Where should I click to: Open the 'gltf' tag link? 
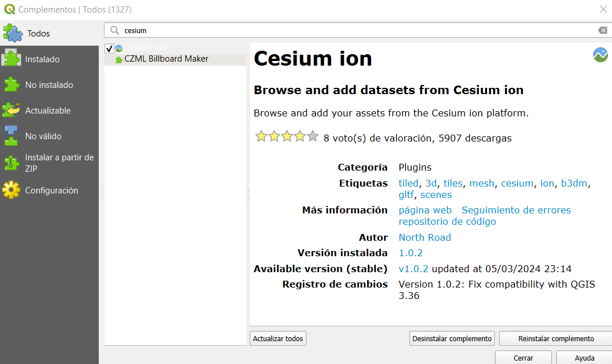click(406, 195)
